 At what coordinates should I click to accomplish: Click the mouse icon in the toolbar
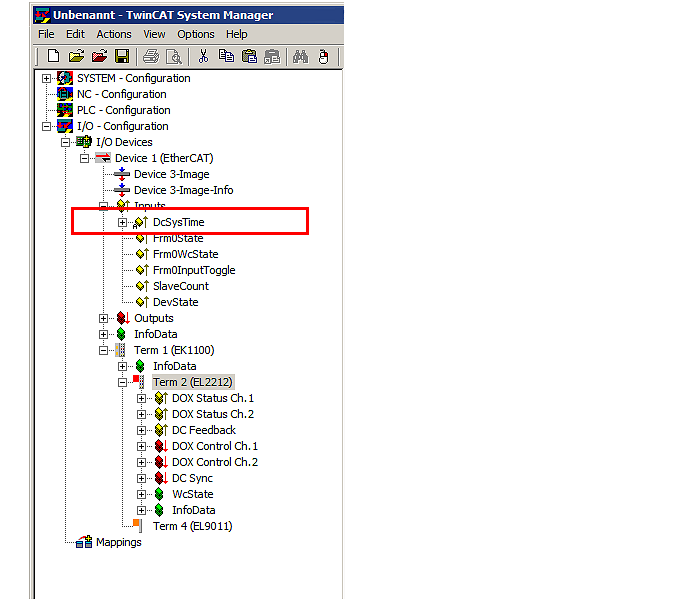[x=324, y=57]
